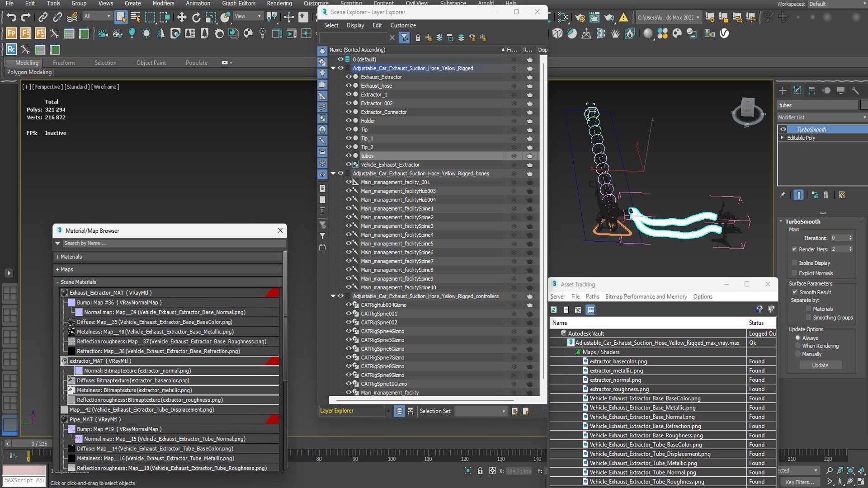Click the Redo arrow icon in main toolbar

coord(26,18)
